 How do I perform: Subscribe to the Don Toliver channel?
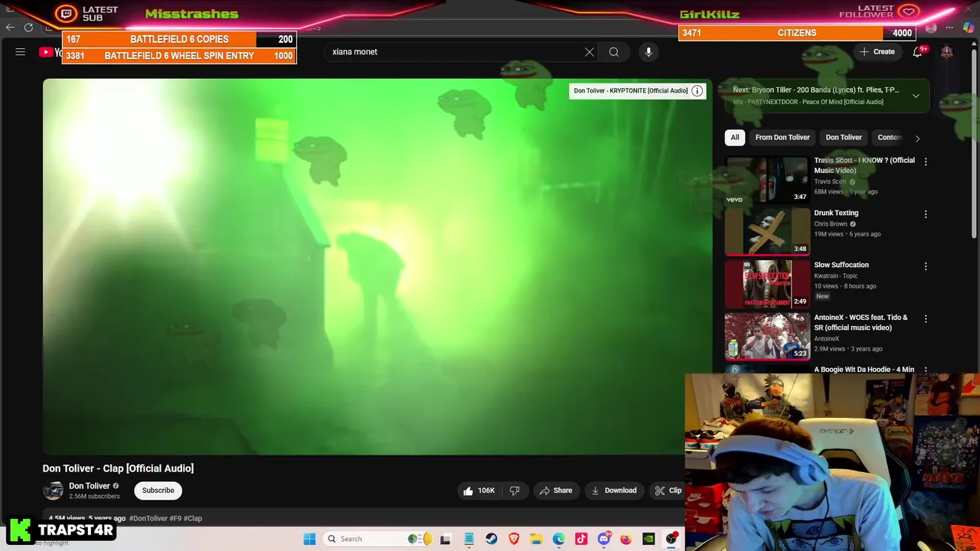click(x=158, y=491)
